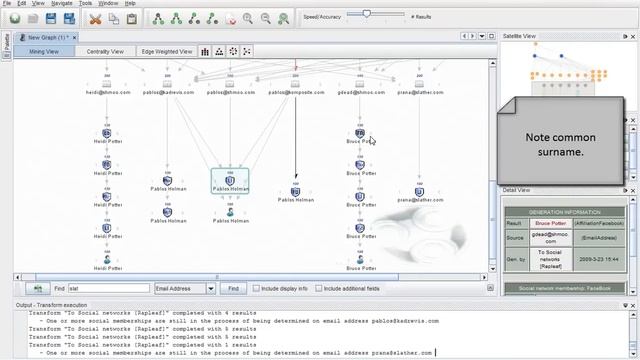Select the pablos@shmoo.com email node
640x360 pixels.
coord(230,84)
